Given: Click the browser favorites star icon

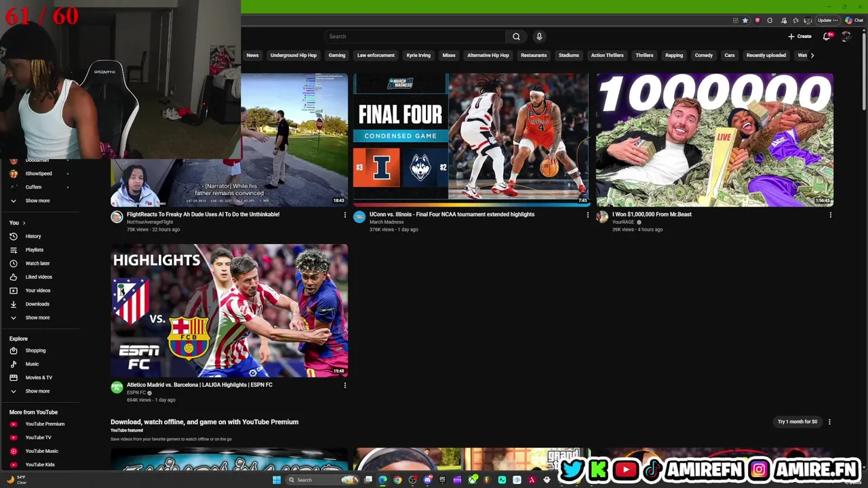Looking at the screenshot, I should click(745, 20).
